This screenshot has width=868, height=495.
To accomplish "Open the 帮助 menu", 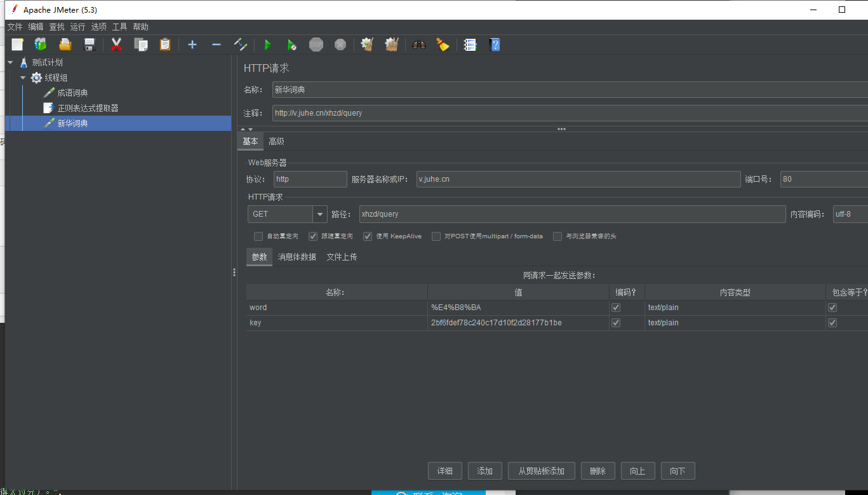I will (x=140, y=27).
